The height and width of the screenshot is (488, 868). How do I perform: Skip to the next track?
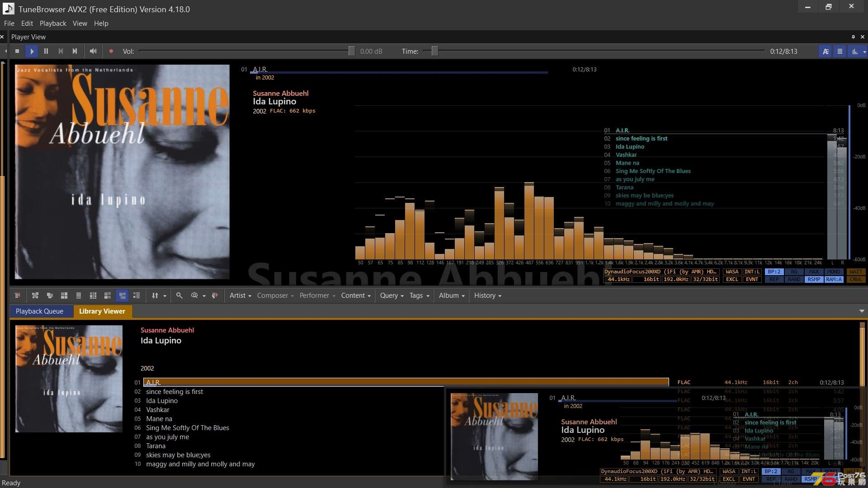pyautogui.click(x=75, y=51)
